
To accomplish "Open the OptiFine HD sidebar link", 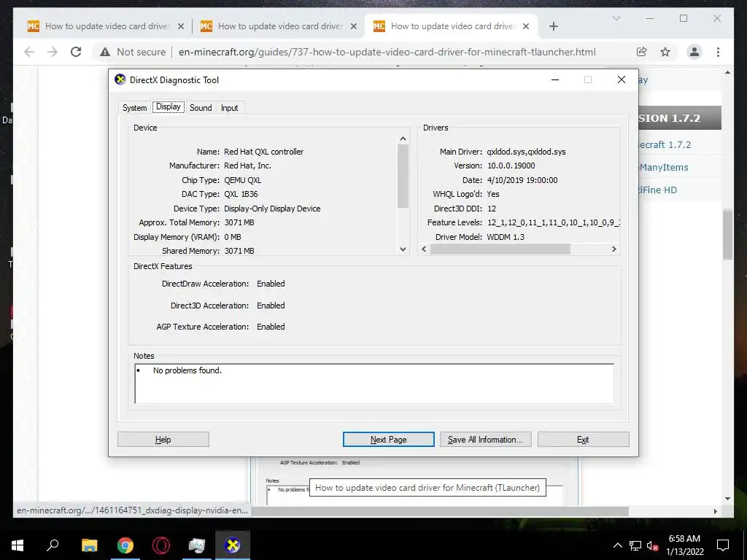I will (x=657, y=190).
